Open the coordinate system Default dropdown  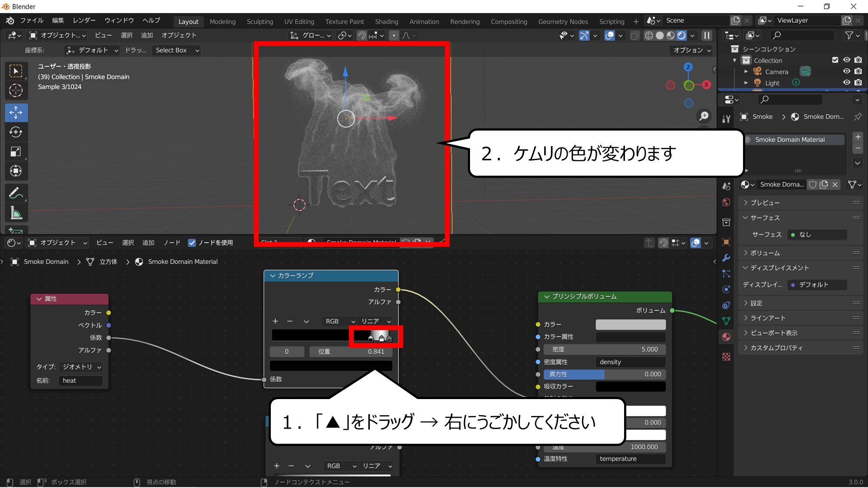(92, 50)
